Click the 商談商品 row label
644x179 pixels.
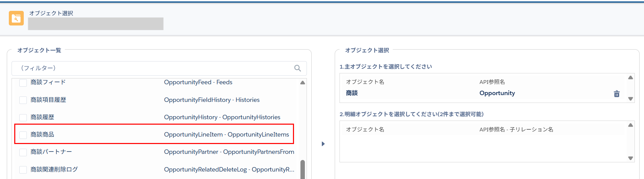(x=42, y=135)
